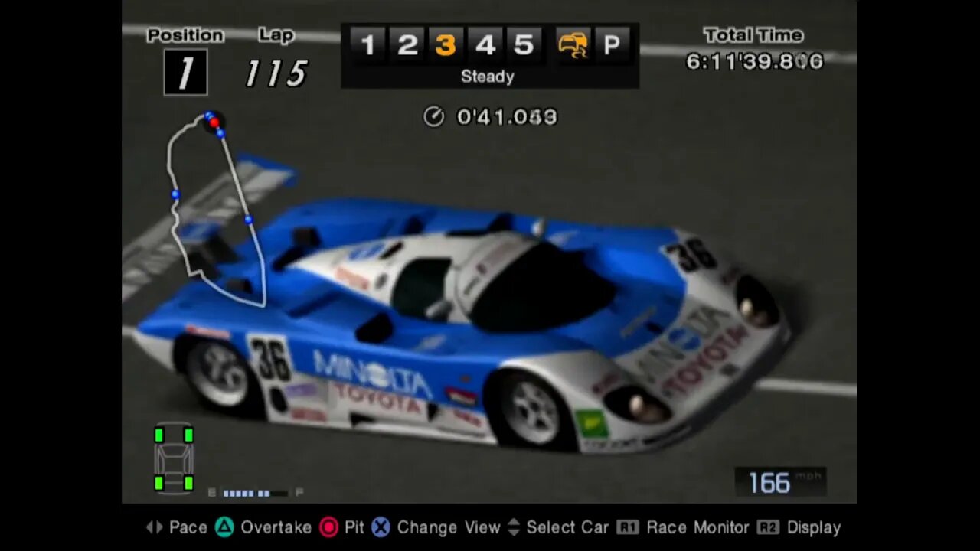Click the Display label
Screen dimensions: 980x551
814,527
